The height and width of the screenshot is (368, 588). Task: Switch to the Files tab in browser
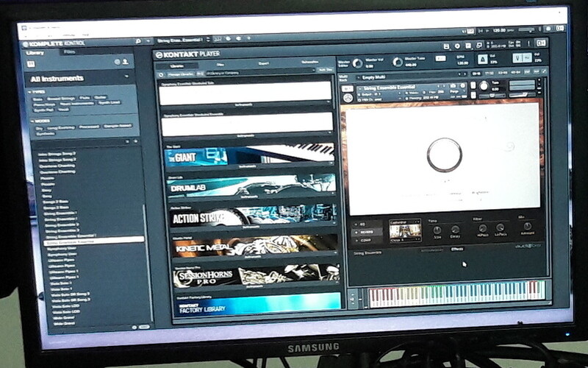pyautogui.click(x=69, y=52)
